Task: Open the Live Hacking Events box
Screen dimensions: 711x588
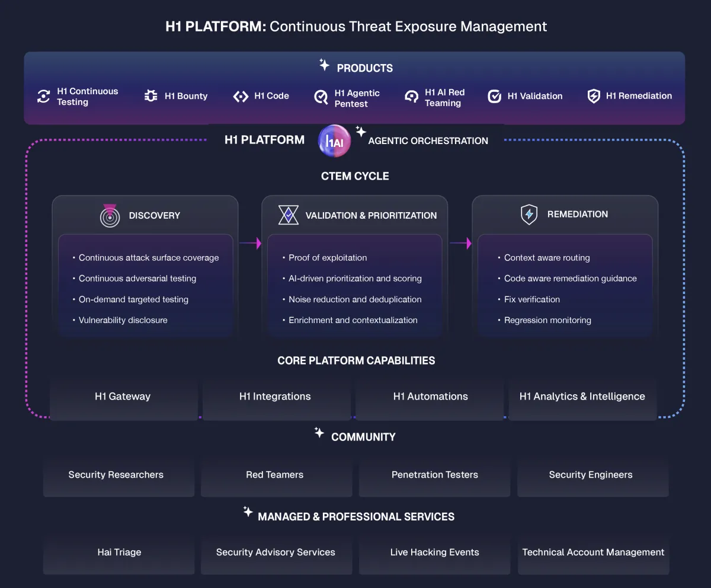Action: (434, 553)
